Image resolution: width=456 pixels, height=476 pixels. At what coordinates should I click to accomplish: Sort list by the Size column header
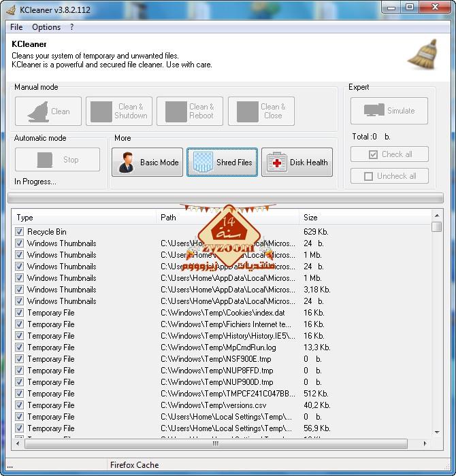[365, 218]
